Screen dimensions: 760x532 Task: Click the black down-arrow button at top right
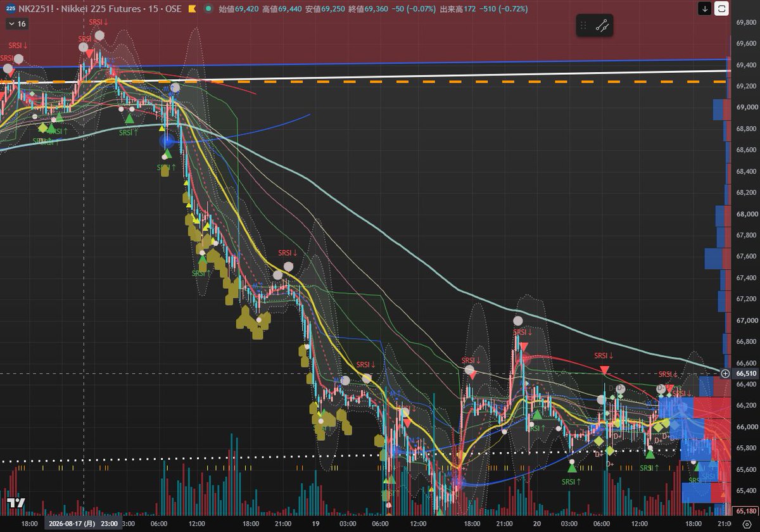[x=706, y=9]
